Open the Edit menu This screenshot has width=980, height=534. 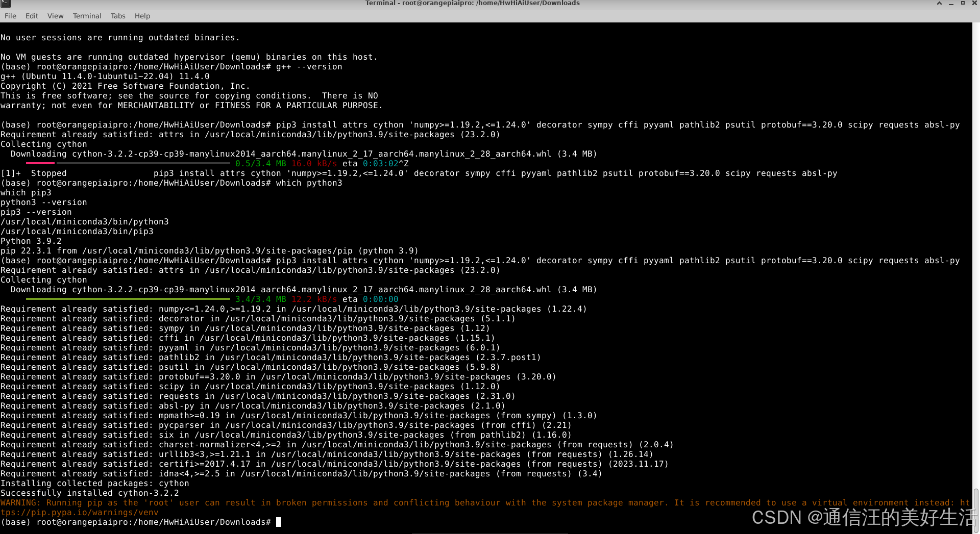pos(32,16)
